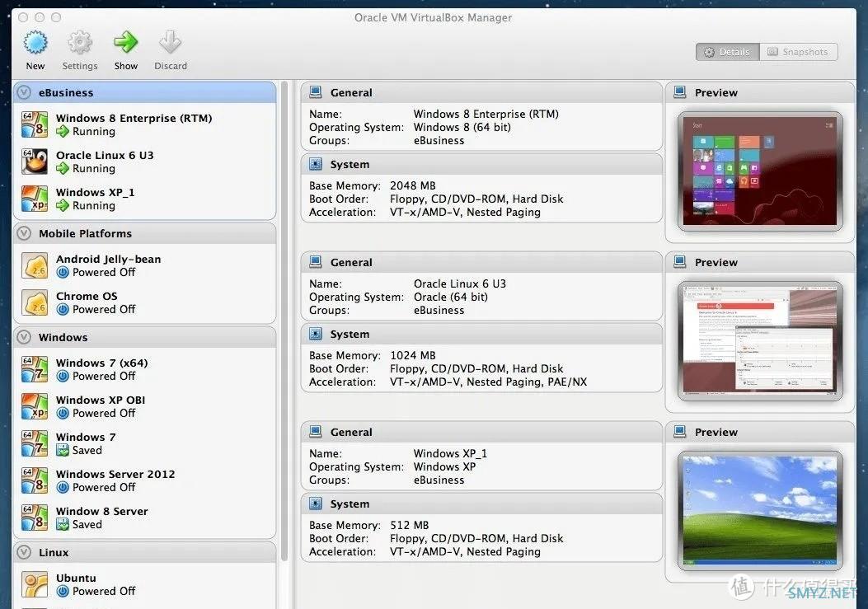Select Windows 8 Enterprise (RTM) in VM list
Viewport: 868px width, 609px height.
(144, 124)
